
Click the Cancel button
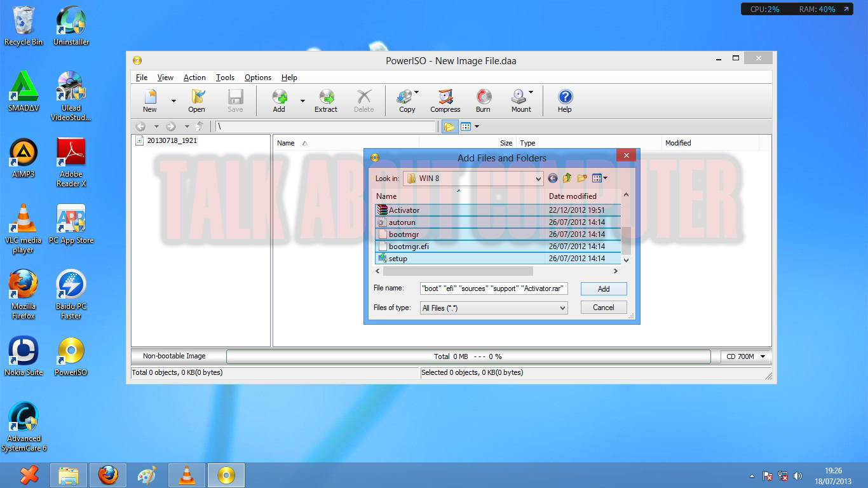[x=604, y=308]
